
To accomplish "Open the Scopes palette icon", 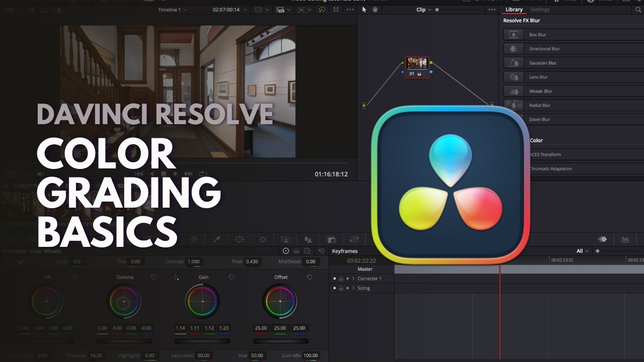I will (x=625, y=239).
